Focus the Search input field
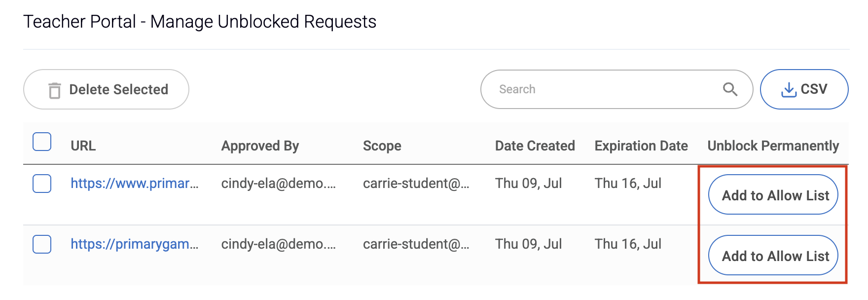This screenshot has width=868, height=300. point(616,89)
